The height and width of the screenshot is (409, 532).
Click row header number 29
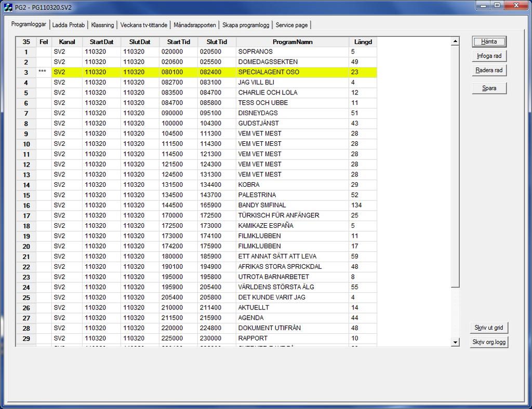point(26,338)
